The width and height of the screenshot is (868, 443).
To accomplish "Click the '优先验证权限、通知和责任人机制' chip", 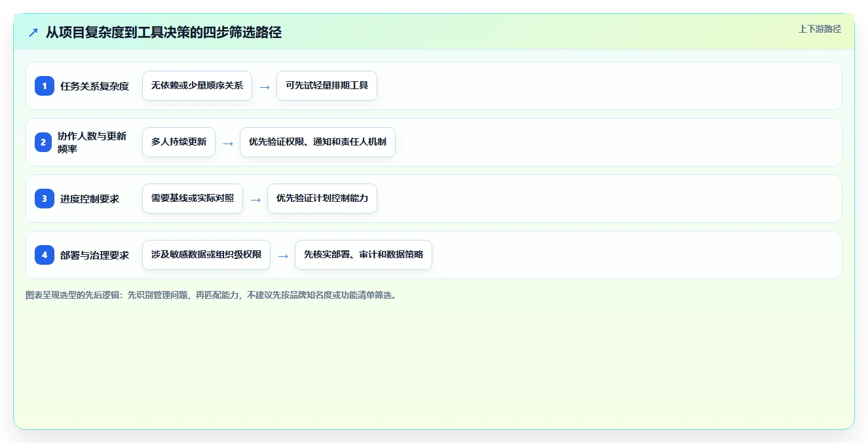I will (318, 142).
